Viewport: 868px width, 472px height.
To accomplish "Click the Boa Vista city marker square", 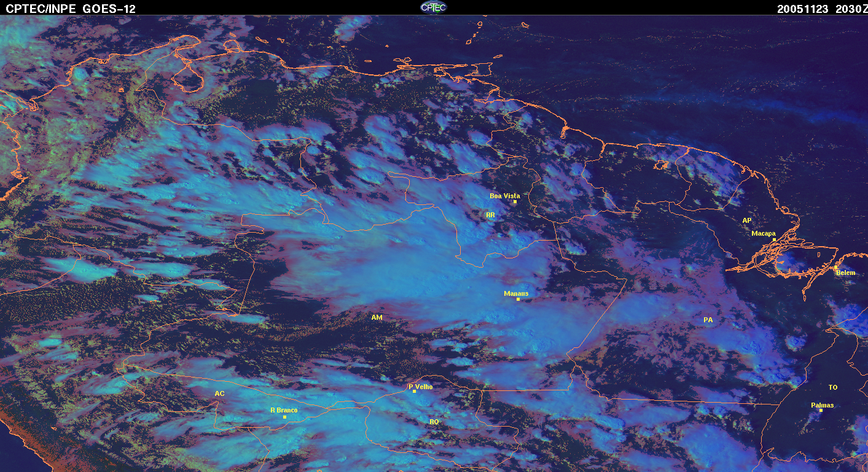I will (x=515, y=202).
